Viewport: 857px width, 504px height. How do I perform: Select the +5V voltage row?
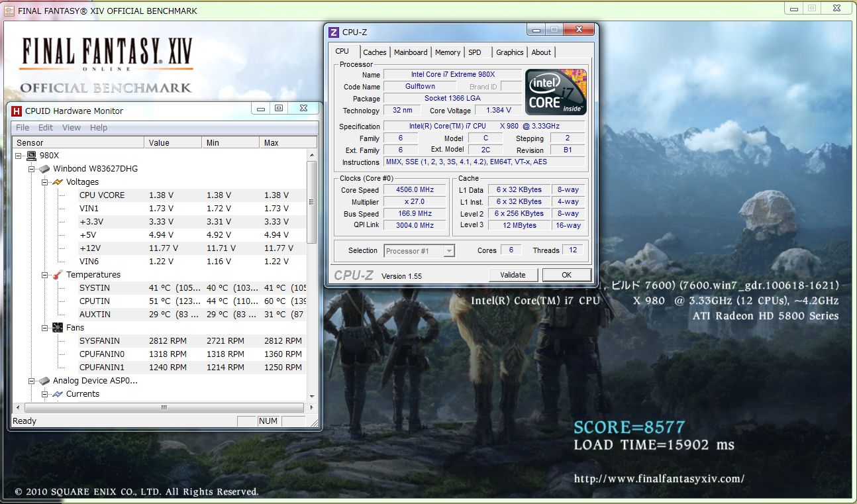click(x=192, y=235)
